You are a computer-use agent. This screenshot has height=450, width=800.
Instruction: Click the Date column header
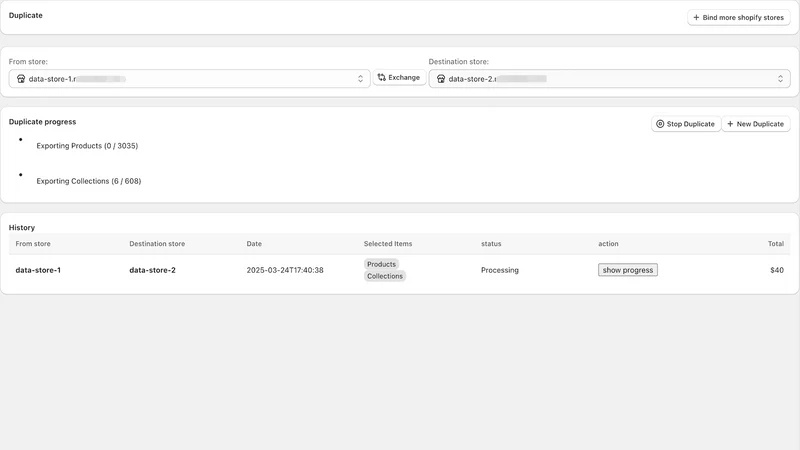[254, 244]
